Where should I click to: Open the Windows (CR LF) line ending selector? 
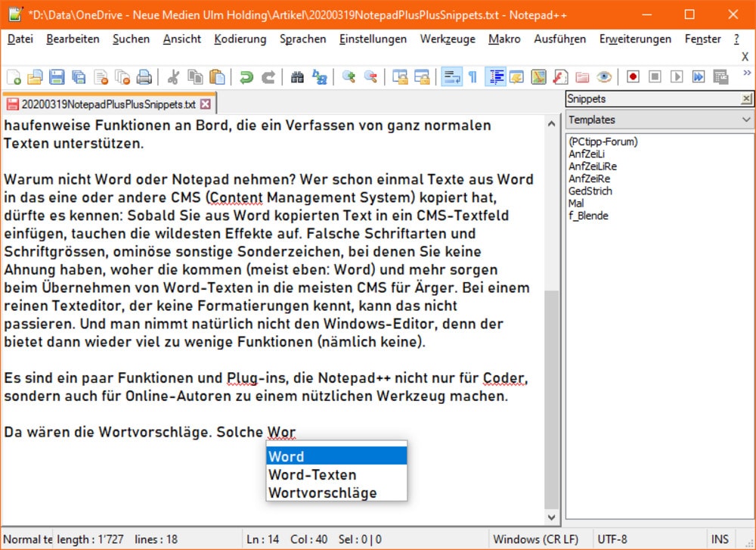coord(537,539)
